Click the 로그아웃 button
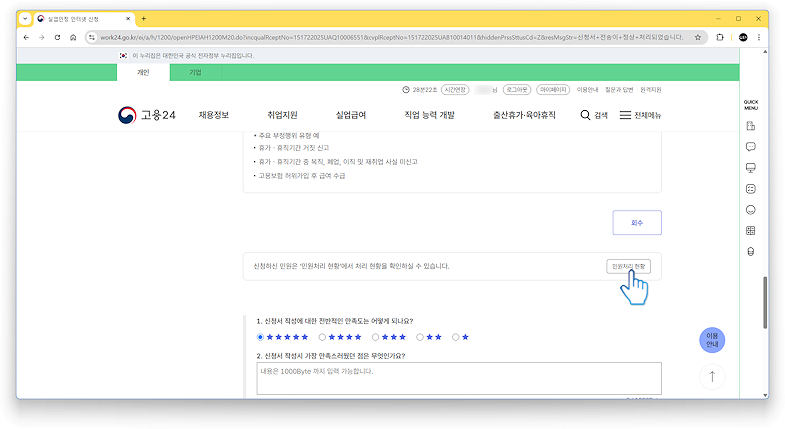This screenshot has width=785, height=429. coord(517,90)
